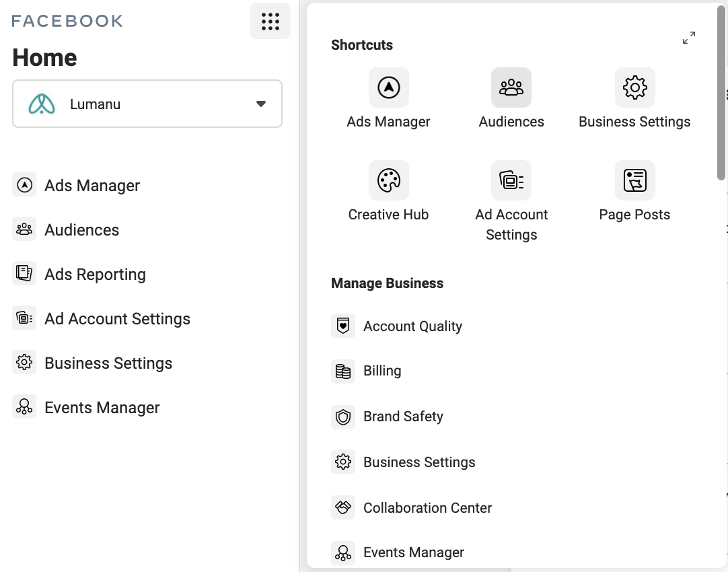Screen dimensions: 728x572
Task: Click the Home heading
Action: click(x=44, y=58)
